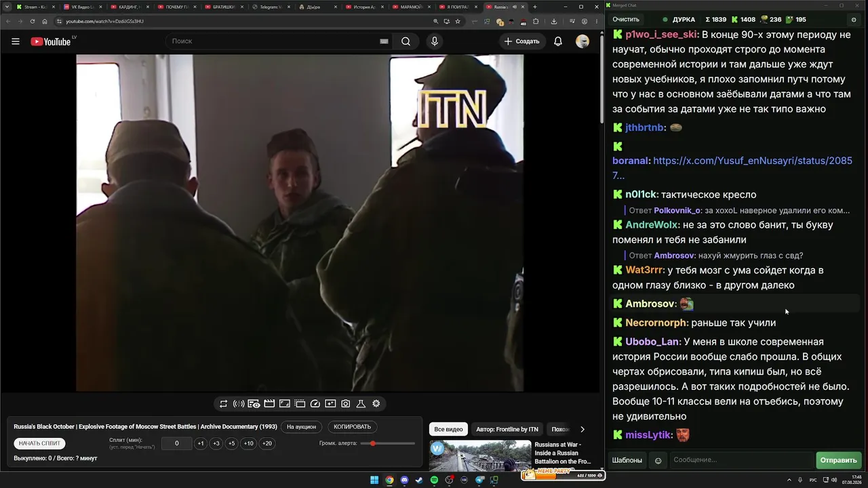Add 3 minutes with the +3 button
Image resolution: width=868 pixels, height=488 pixels.
point(216,443)
